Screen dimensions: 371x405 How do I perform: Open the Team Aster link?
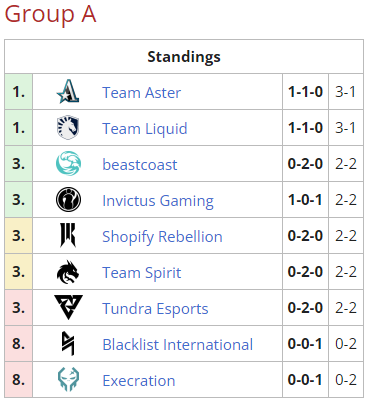point(141,92)
